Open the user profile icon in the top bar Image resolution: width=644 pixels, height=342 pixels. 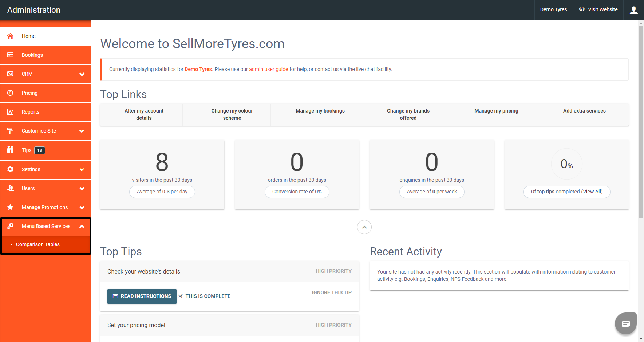[634, 10]
